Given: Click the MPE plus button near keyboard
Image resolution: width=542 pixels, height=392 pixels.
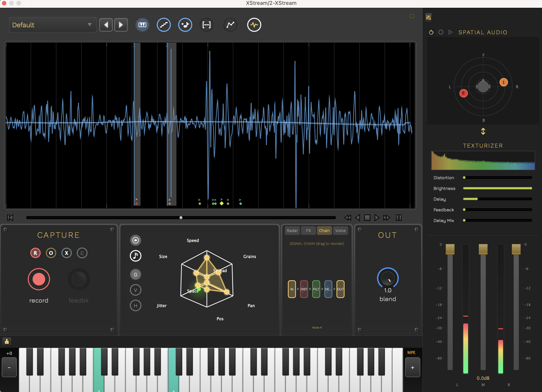Looking at the screenshot, I should coord(412,367).
